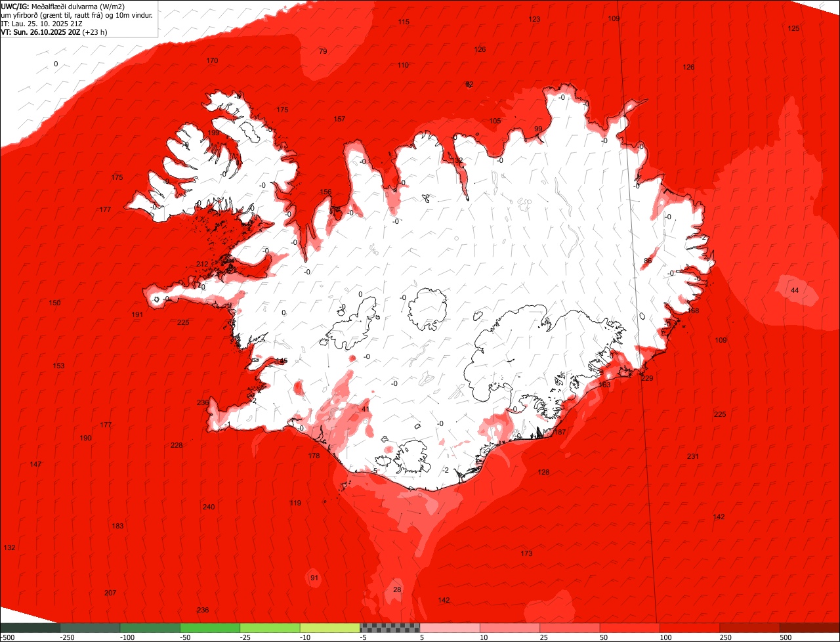Click the flux value '187' on the map
Viewport: 840px width, 642px height.
click(560, 432)
